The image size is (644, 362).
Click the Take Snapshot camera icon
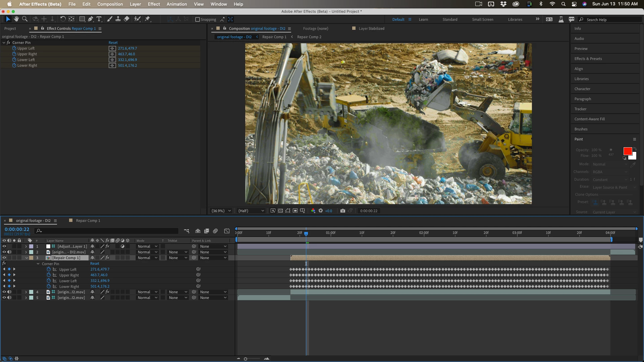click(x=342, y=211)
